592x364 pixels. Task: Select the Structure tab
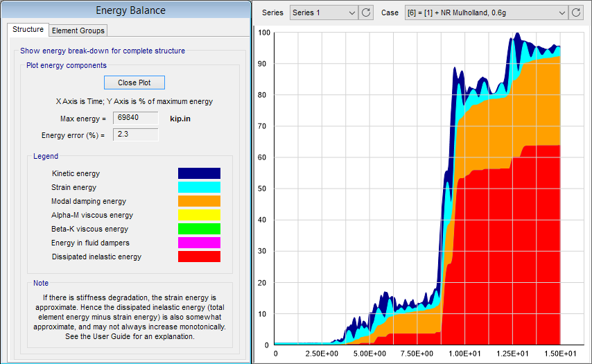28,30
